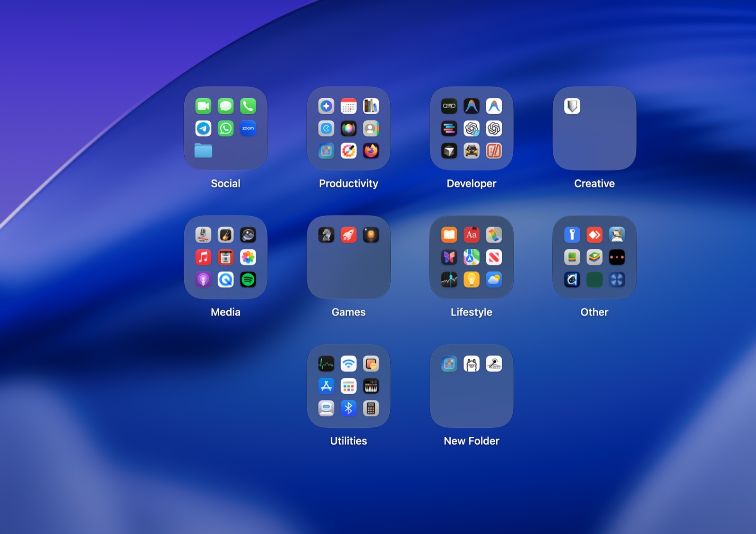The width and height of the screenshot is (756, 534).
Task: Click the Utilities folder label
Action: coord(349,441)
